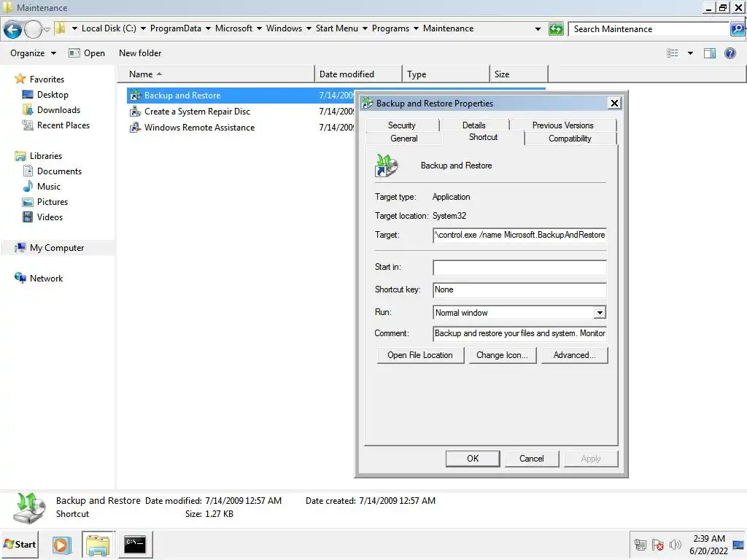Viewport: 747px width, 560px height.
Task: Click the Start button on taskbar
Action: (x=20, y=544)
